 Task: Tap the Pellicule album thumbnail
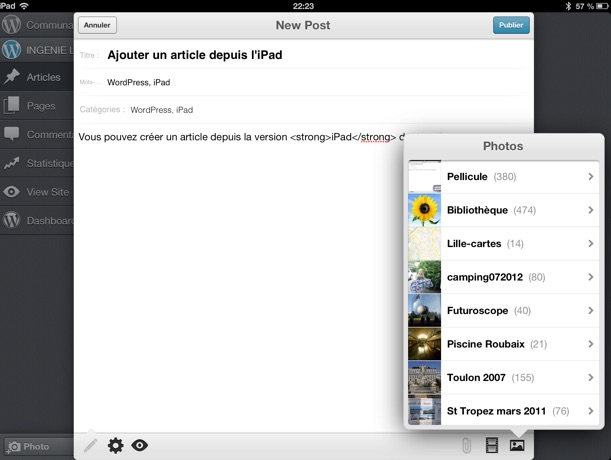(424, 177)
